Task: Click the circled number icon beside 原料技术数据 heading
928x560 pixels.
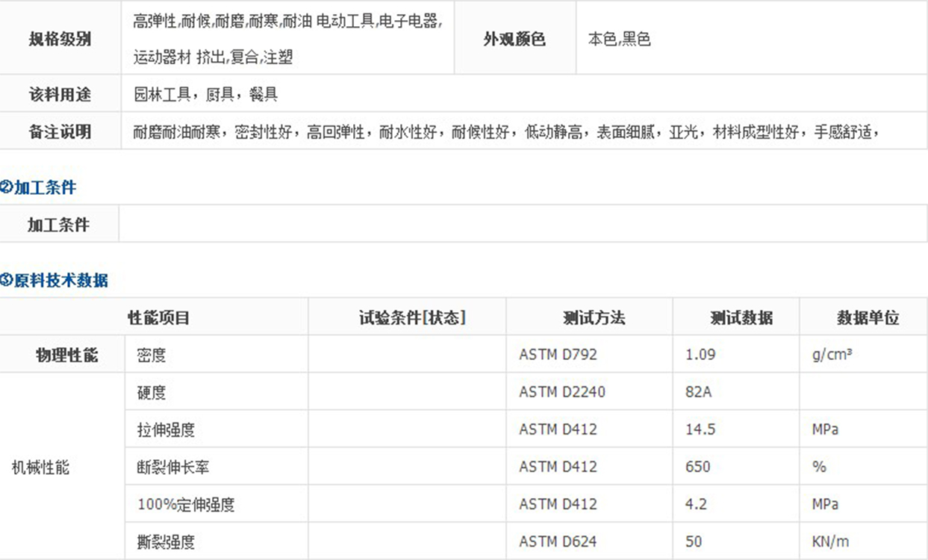Action: tap(6, 281)
